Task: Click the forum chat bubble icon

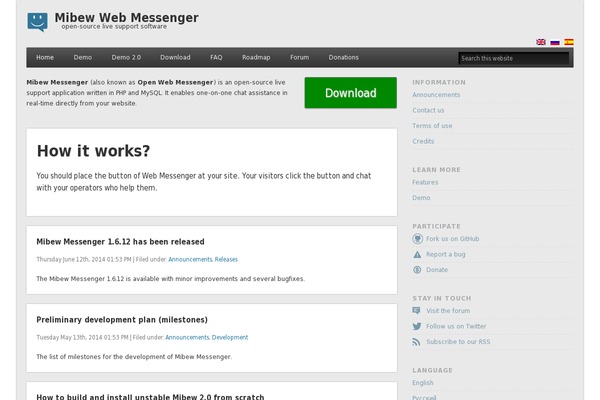Action: tap(417, 310)
